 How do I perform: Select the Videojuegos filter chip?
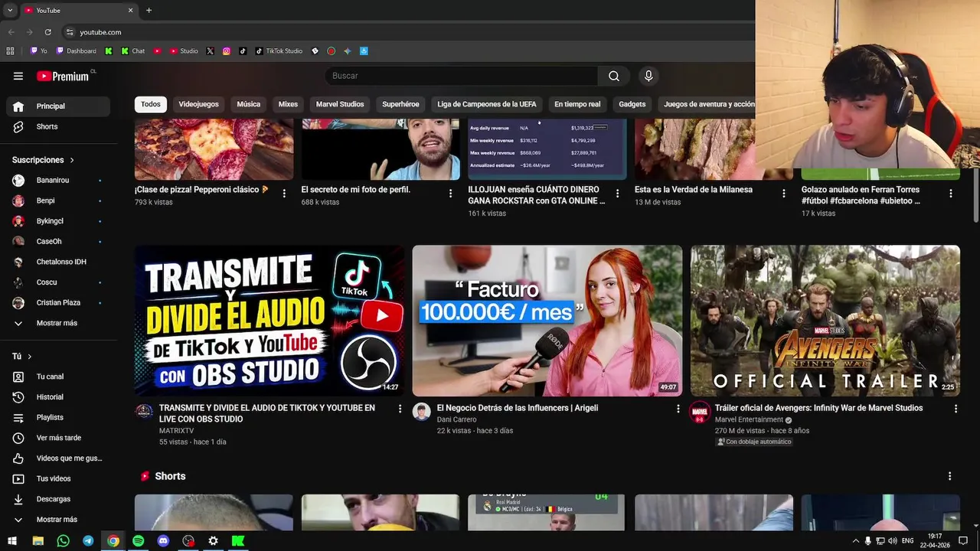pyautogui.click(x=198, y=104)
